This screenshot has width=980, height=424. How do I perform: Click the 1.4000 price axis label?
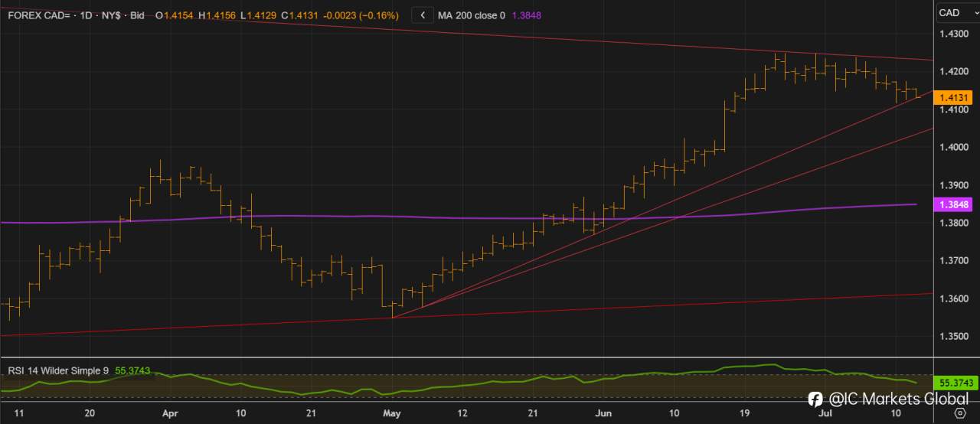point(953,147)
